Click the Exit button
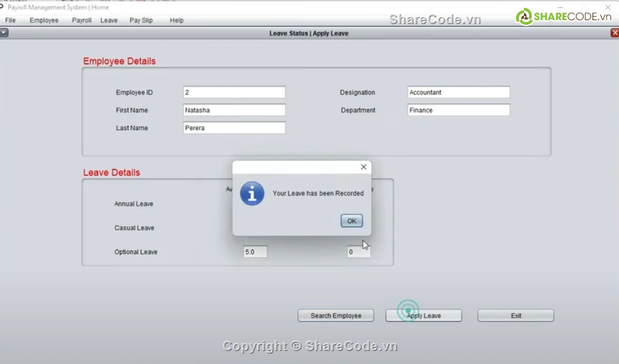Screen dimensions: 619x364 pyautogui.click(x=515, y=316)
